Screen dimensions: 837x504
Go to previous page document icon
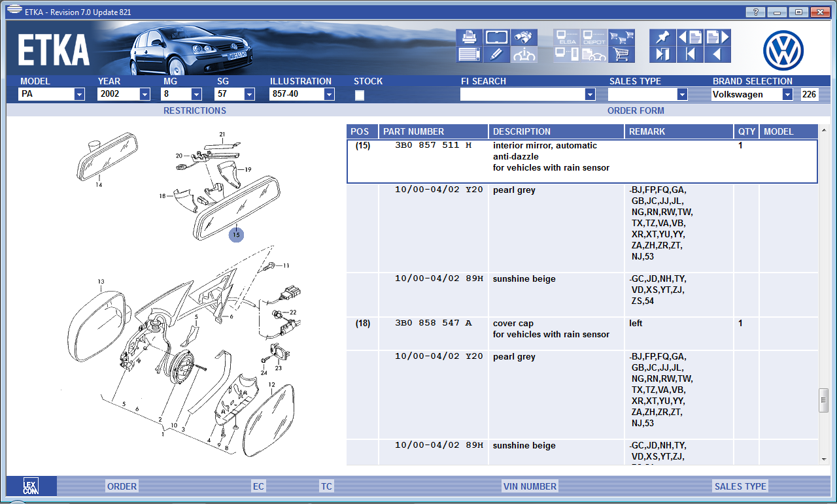[x=690, y=37]
